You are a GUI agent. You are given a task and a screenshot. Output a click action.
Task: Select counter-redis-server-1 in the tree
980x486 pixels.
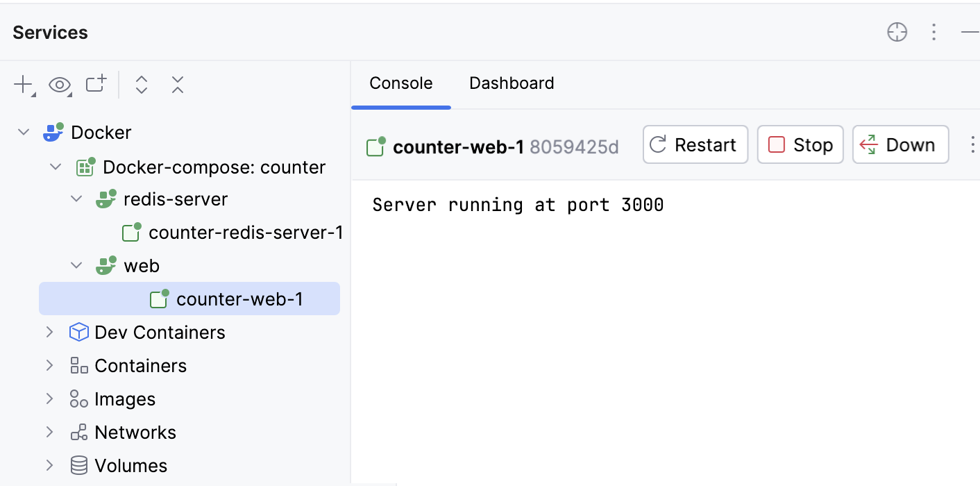(x=246, y=233)
